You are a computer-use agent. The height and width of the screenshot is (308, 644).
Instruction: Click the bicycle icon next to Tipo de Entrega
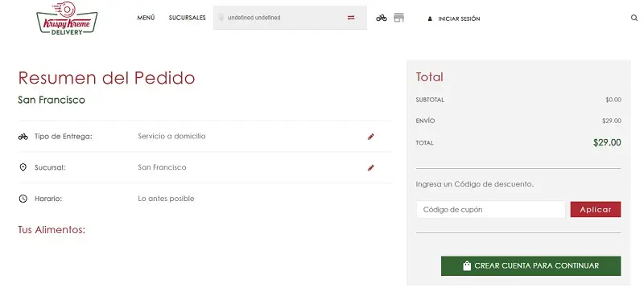(x=23, y=137)
